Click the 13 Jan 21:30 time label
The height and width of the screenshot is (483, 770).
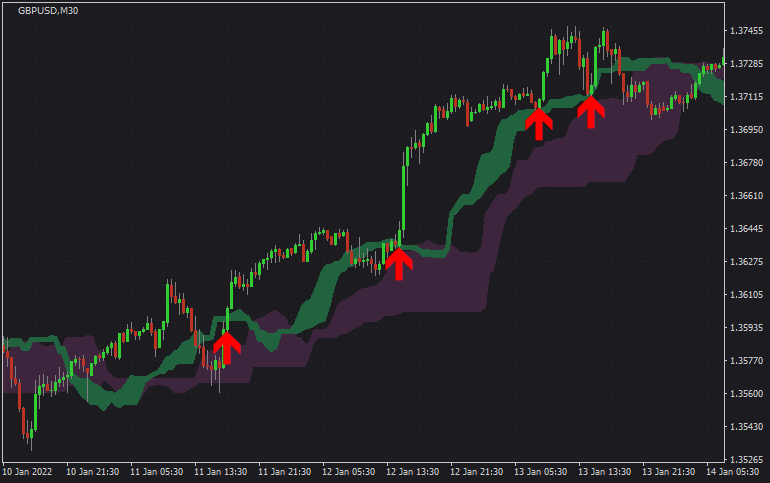(668, 472)
